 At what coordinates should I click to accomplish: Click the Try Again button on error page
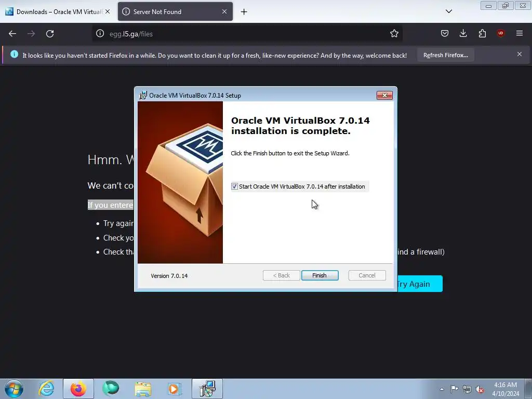tap(420, 284)
